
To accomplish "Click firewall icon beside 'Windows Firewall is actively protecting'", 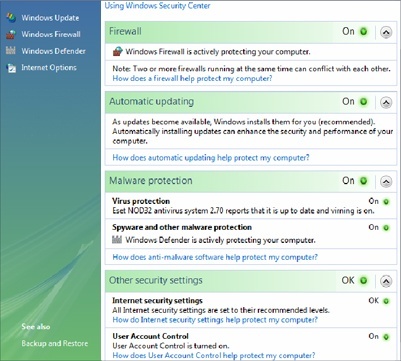I will pos(118,52).
